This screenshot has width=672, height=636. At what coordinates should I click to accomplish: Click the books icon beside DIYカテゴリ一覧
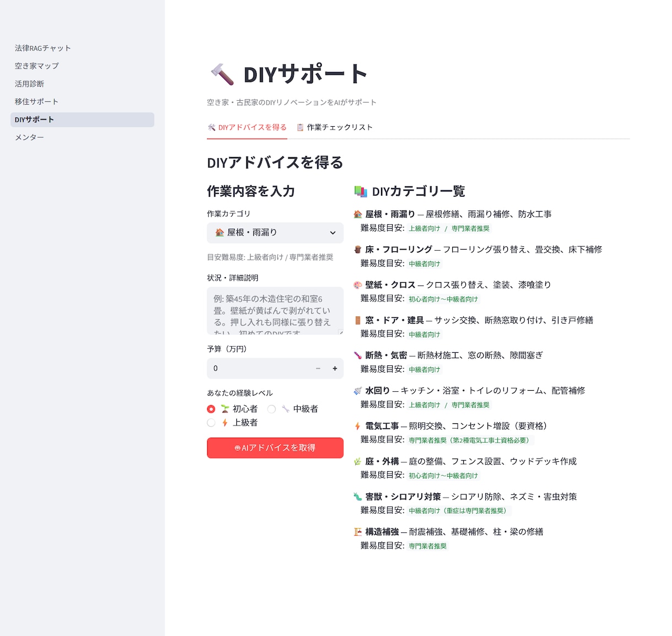361,191
